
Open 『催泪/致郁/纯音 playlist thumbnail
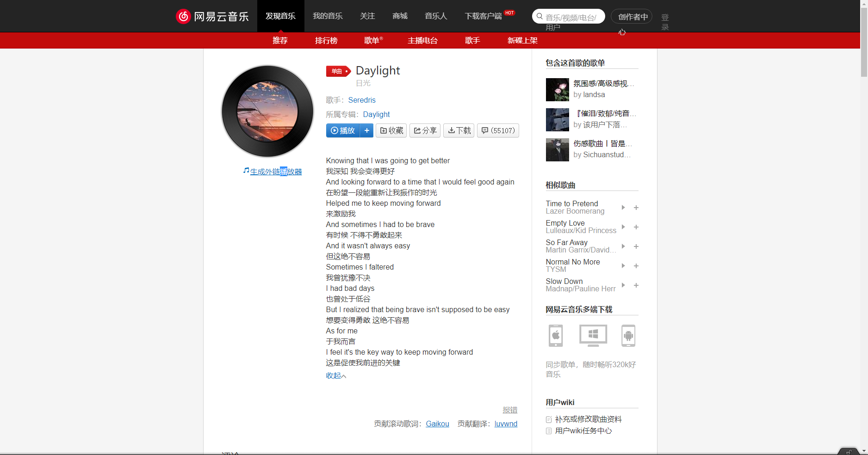[x=558, y=120]
